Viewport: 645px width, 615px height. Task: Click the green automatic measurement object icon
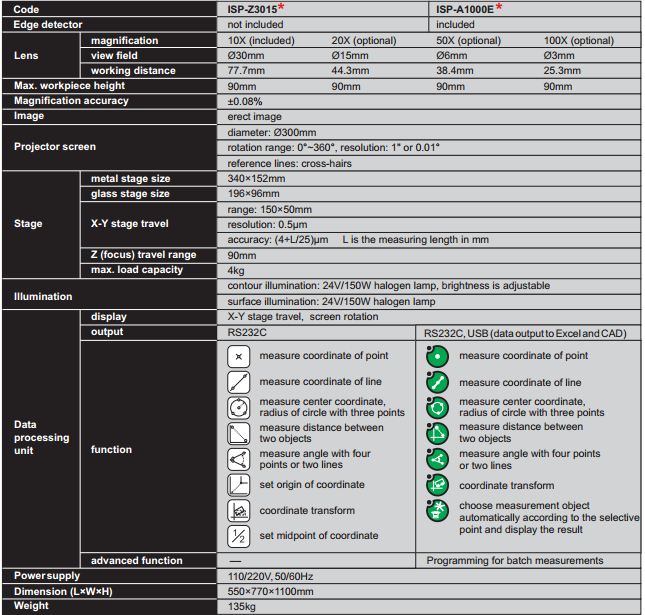pyautogui.click(x=437, y=511)
